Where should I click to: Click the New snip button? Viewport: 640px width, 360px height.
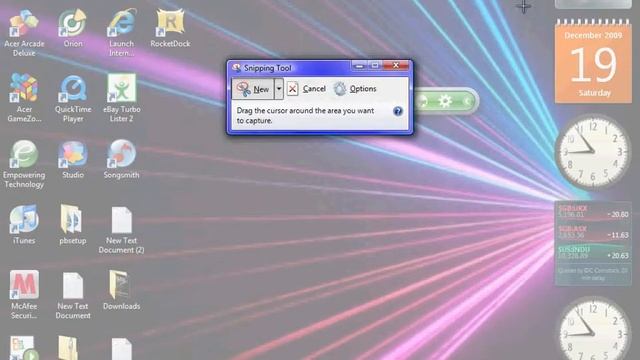coord(253,89)
